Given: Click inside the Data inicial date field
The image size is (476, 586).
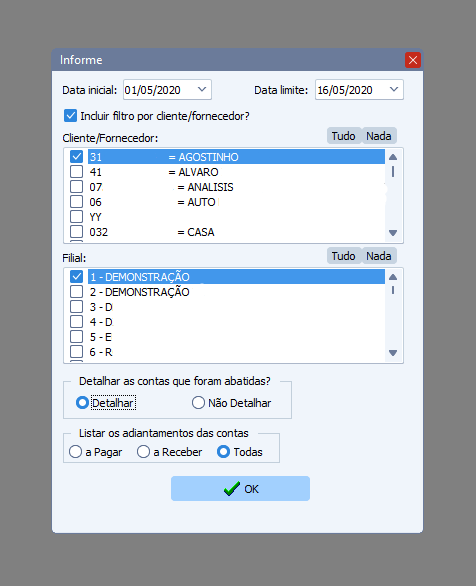Looking at the screenshot, I should pos(159,90).
